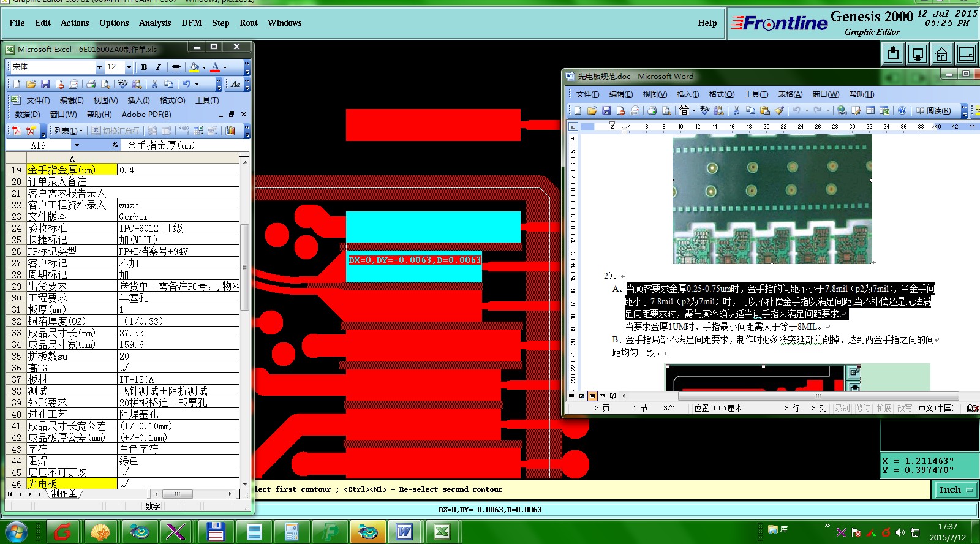Screen dimensions: 980x544
Task: Click the Genesis up-arrow panel icon
Action: 893,54
